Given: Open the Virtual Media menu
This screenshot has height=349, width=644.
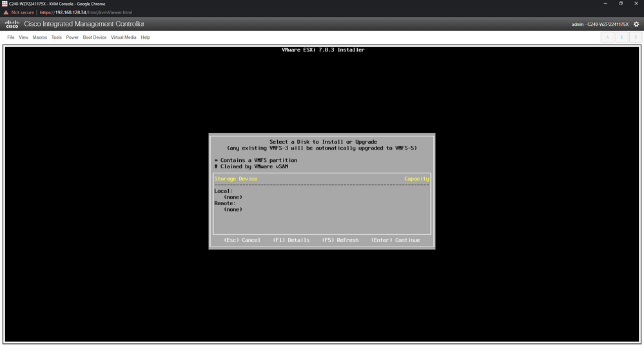Looking at the screenshot, I should click(x=124, y=37).
